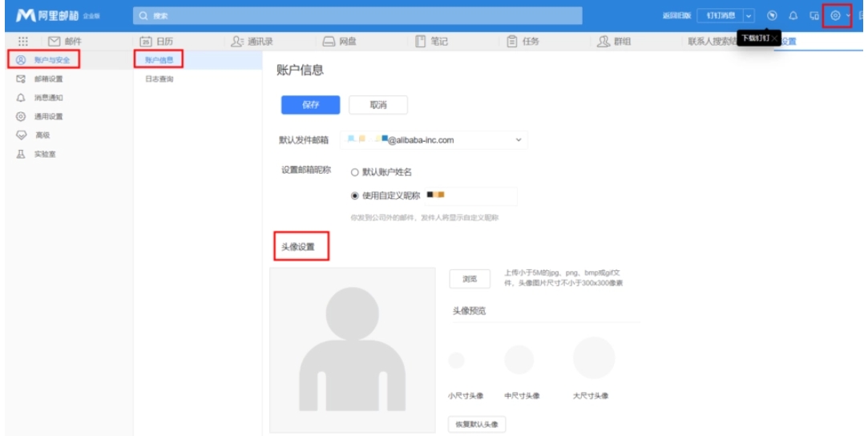Click the 大尺寸头像 preview circle

593,357
